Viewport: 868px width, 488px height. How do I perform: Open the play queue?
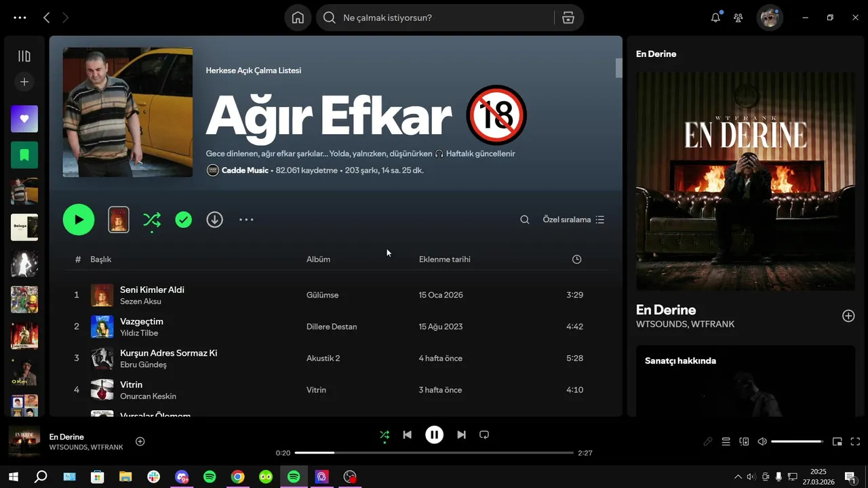tap(726, 441)
